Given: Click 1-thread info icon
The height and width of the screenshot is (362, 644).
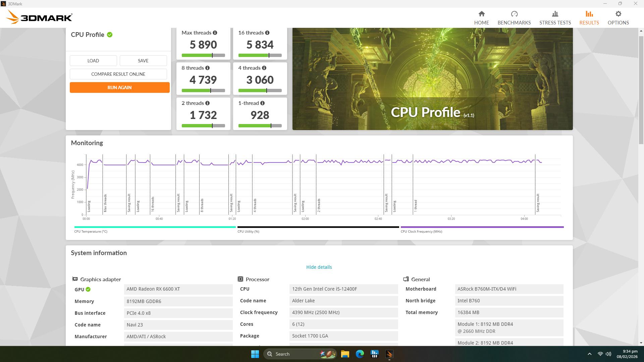Looking at the screenshot, I should 263,103.
